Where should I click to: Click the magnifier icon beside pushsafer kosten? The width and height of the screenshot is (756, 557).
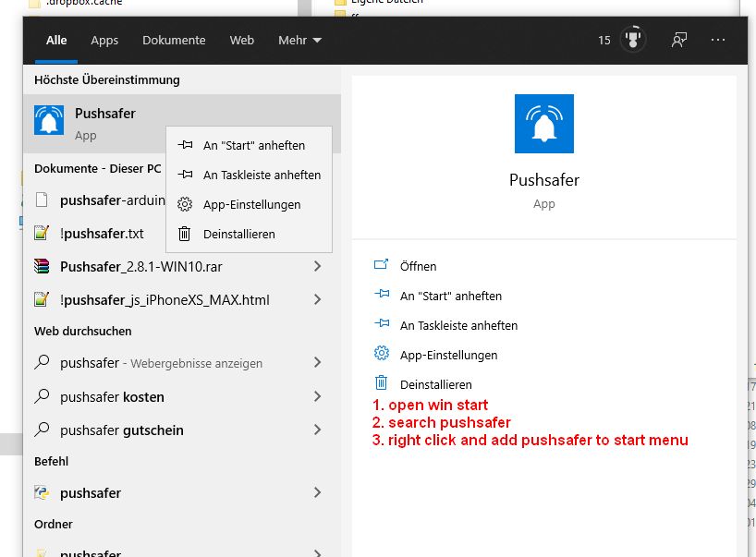(x=42, y=395)
